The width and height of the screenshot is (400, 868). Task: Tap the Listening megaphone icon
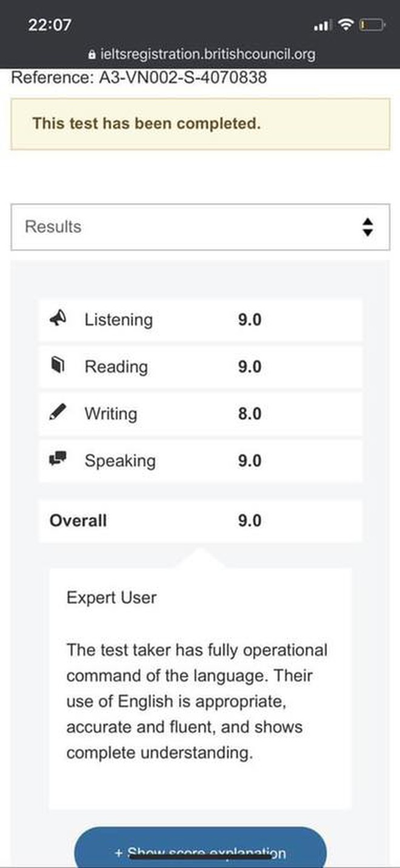58,319
